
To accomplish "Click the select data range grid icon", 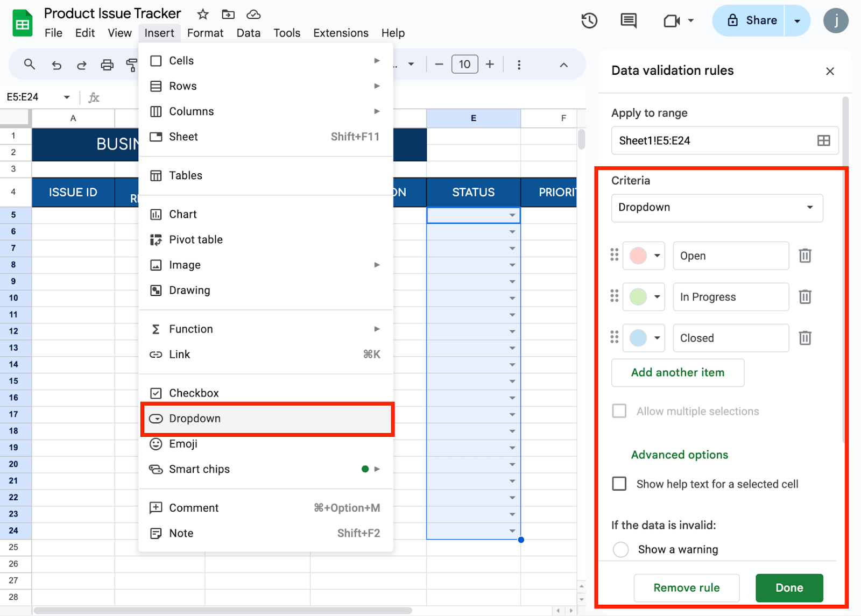I will 823,141.
